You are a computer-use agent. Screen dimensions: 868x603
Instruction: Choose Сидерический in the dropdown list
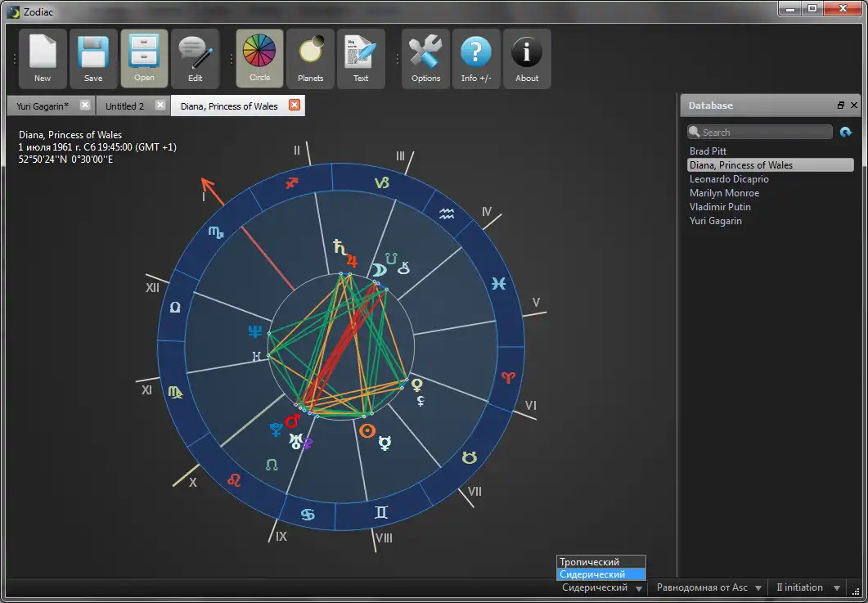[601, 574]
